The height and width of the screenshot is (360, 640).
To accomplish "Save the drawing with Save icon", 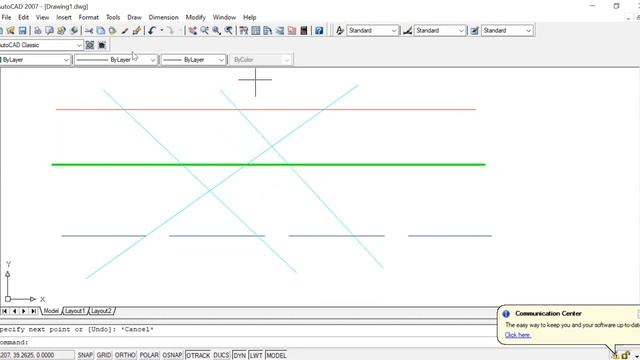I will pyautogui.click(x=22, y=31).
